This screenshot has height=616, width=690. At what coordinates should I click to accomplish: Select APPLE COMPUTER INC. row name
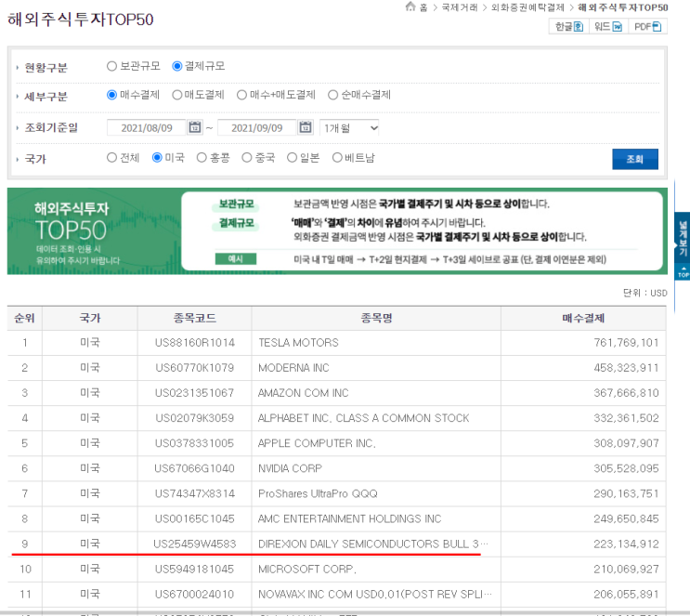[317, 443]
